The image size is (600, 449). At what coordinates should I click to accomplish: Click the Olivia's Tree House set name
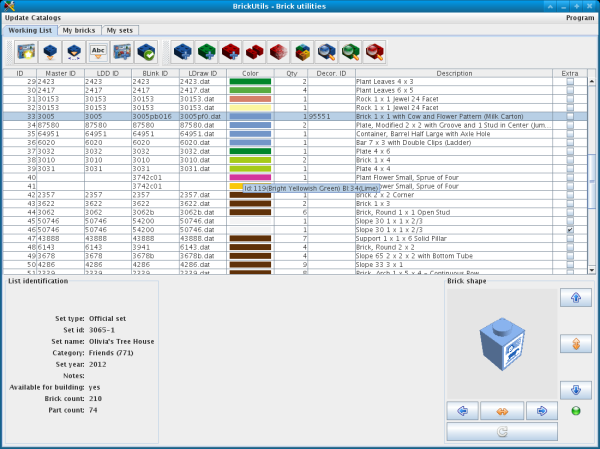tap(121, 341)
